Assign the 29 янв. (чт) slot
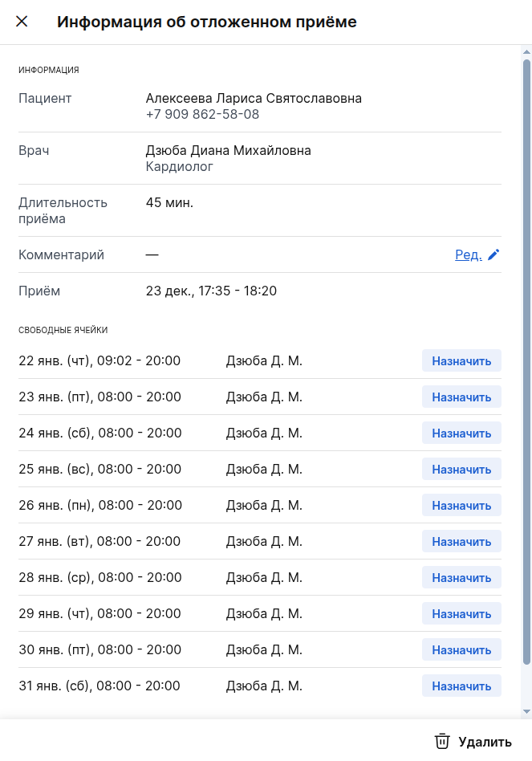Viewport: 532px width, 761px height. coord(461,614)
